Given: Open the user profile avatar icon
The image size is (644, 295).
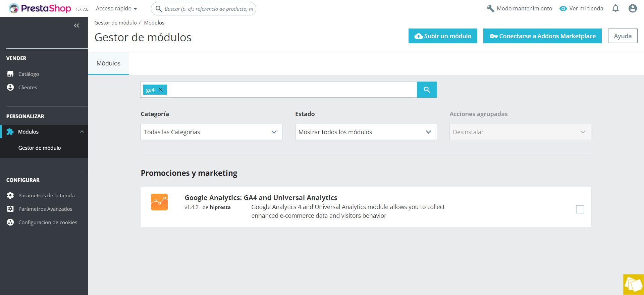Looking at the screenshot, I should (x=633, y=8).
